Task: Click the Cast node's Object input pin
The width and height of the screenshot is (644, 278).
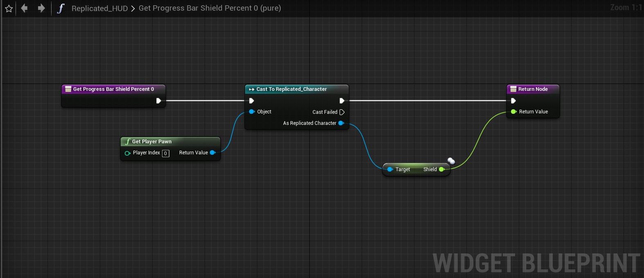Action: [252, 112]
